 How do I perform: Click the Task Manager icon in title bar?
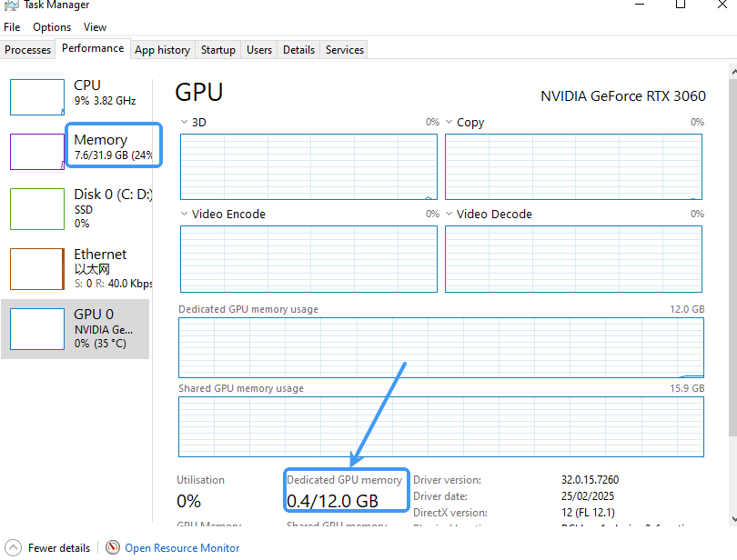click(x=11, y=5)
